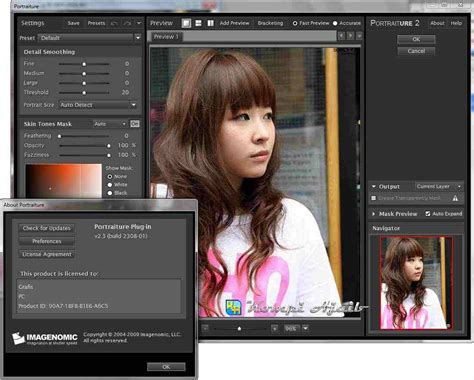Open Skin Tones Mask Auto dropdown
The height and width of the screenshot is (380, 474).
(110, 124)
